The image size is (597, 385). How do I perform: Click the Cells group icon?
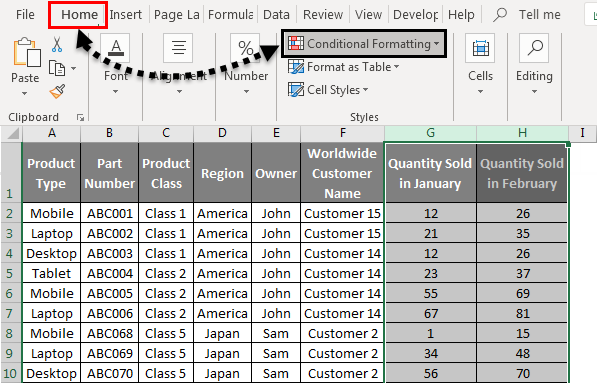click(480, 48)
